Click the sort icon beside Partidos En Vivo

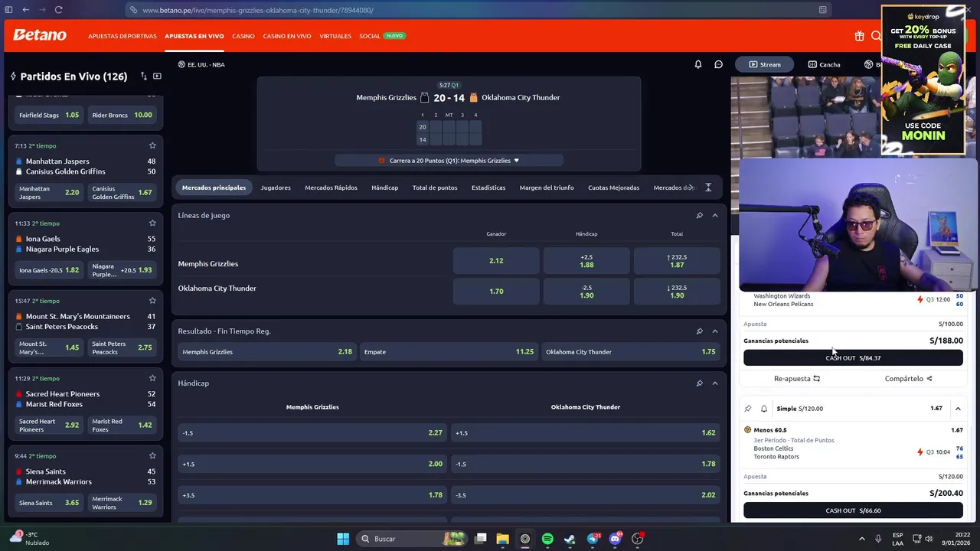click(x=143, y=77)
